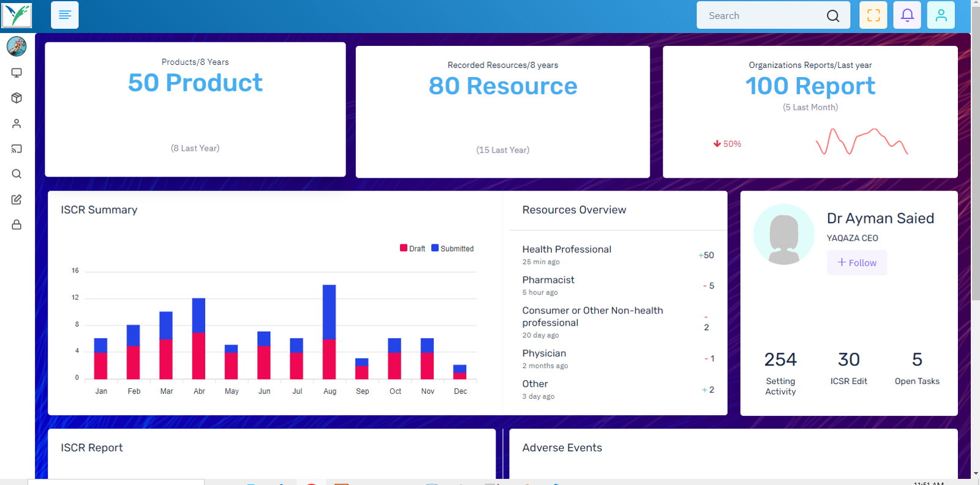Open the user account icon in header
The image size is (980, 485).
[941, 15]
